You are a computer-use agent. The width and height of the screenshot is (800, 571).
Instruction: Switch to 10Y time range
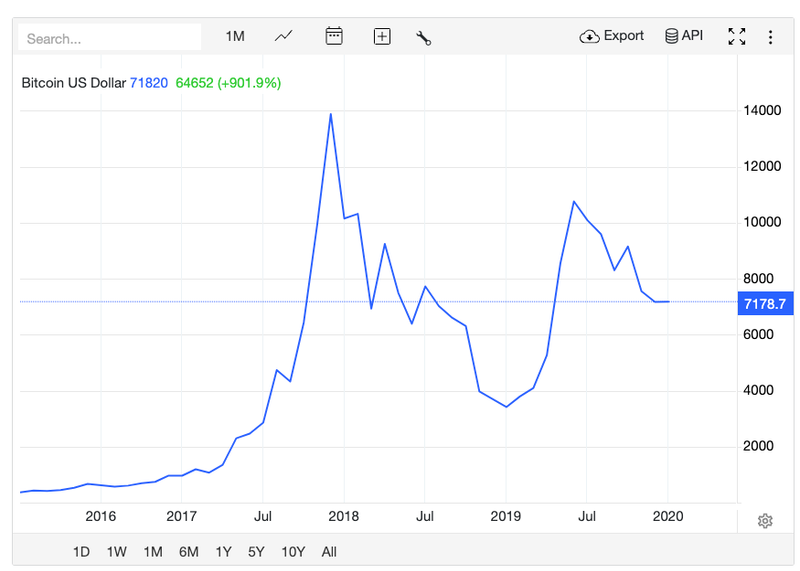(x=293, y=551)
